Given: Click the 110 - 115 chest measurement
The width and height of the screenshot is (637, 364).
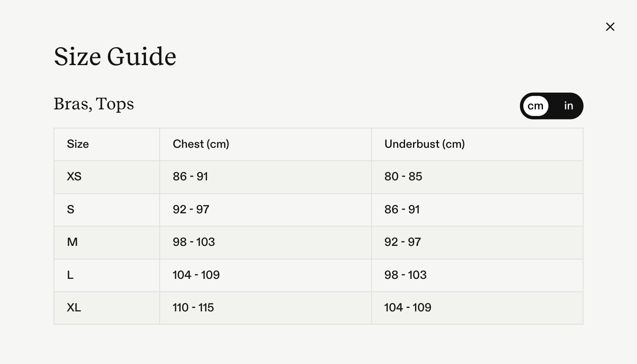Looking at the screenshot, I should click(x=193, y=308).
